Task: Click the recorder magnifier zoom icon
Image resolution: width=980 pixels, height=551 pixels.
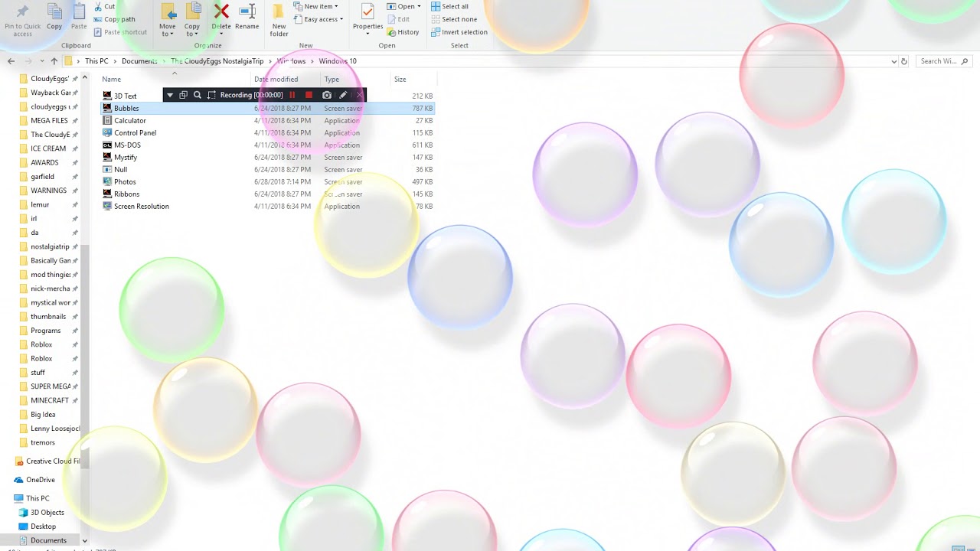Action: coord(198,95)
